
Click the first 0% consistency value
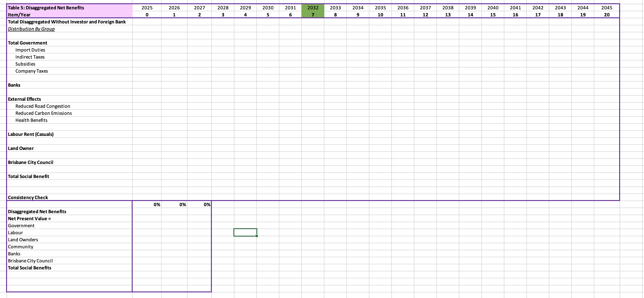pos(157,204)
